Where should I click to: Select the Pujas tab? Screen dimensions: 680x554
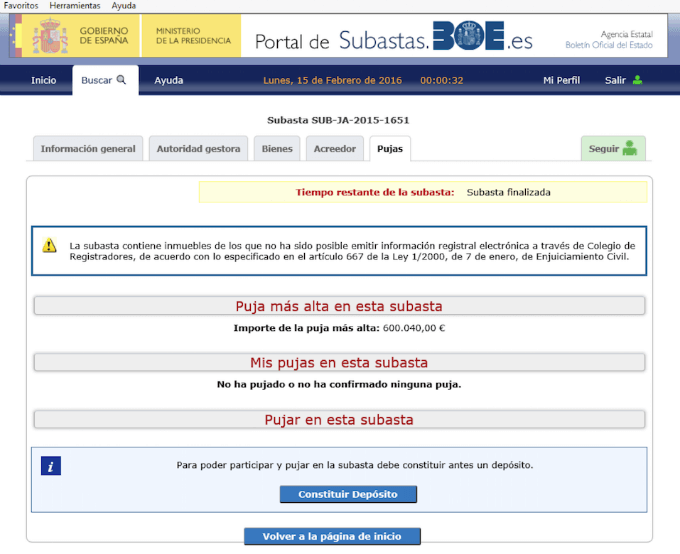[x=390, y=149]
